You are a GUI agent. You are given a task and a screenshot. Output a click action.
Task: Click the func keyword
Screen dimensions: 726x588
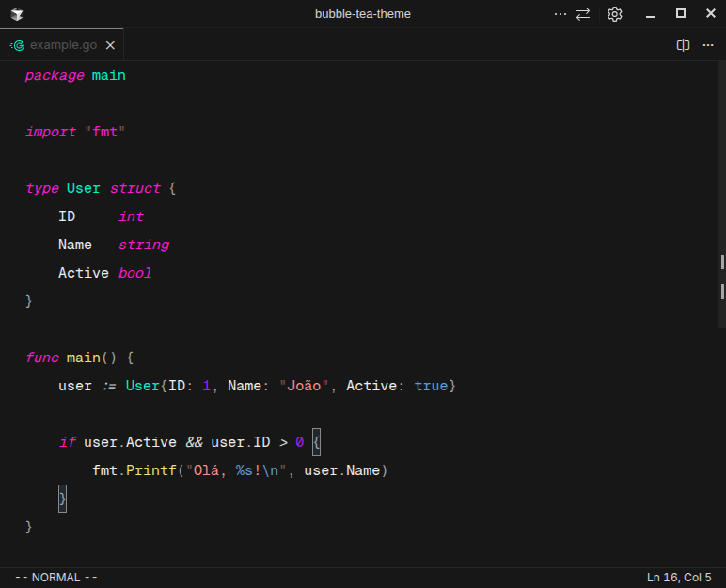coord(42,358)
